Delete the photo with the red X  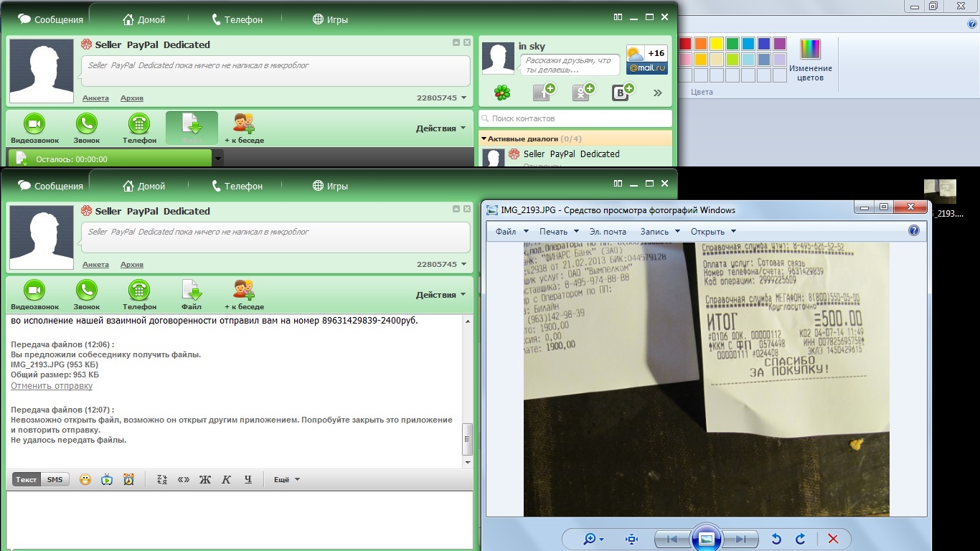coord(833,539)
